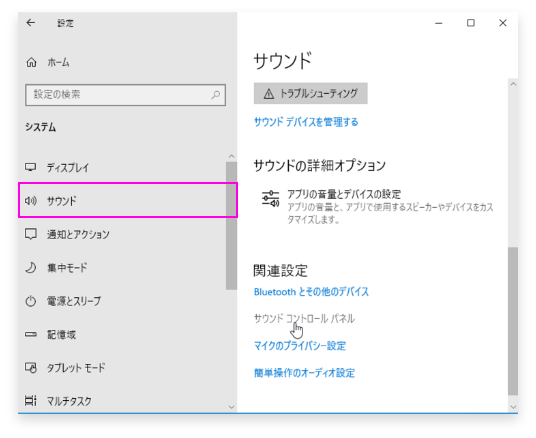Click the sidebar scroll down arrow
This screenshot has width=536, height=438.
coord(231,407)
